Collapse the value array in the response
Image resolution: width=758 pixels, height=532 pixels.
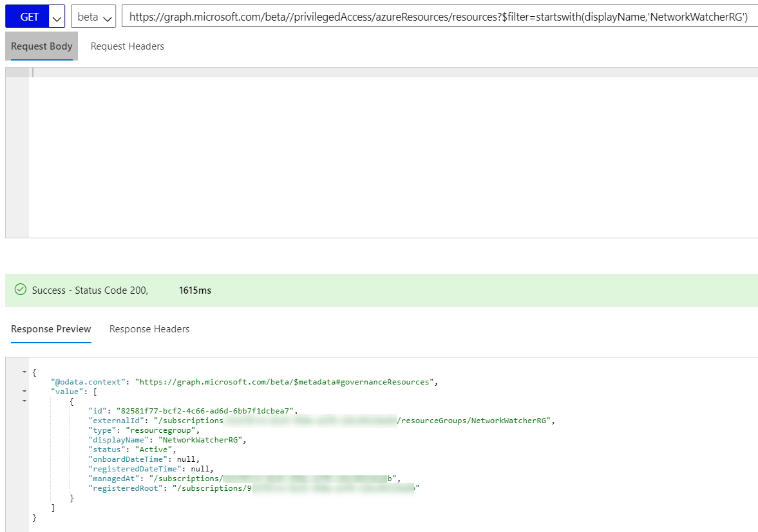[x=24, y=391]
